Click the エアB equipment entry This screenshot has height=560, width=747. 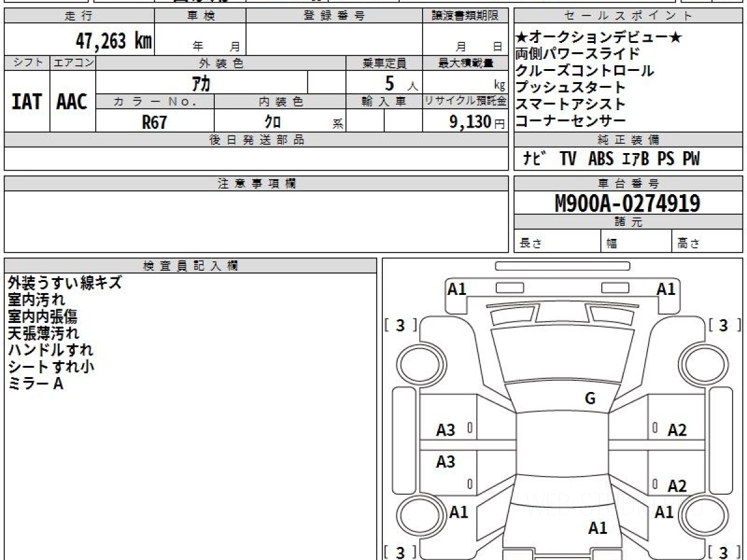click(636, 159)
